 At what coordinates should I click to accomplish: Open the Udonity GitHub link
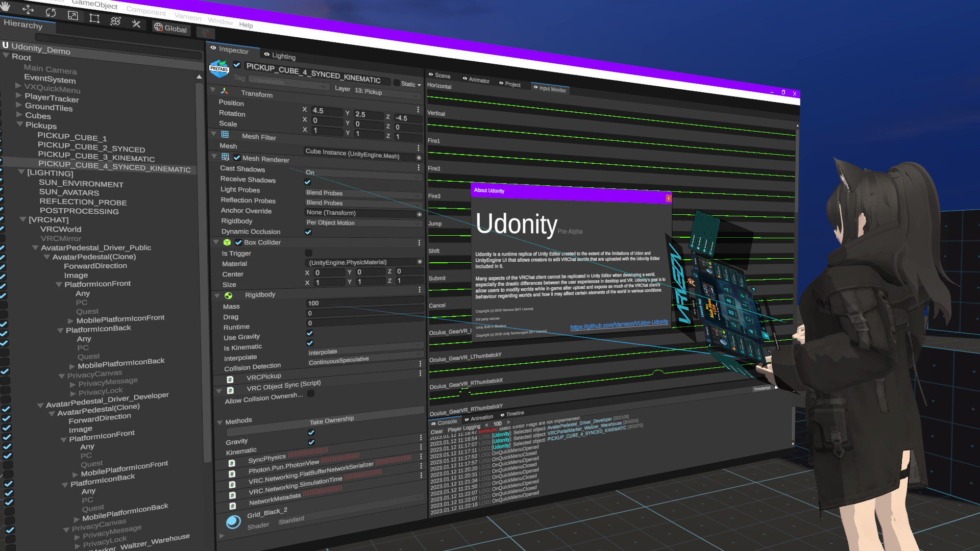[619, 324]
